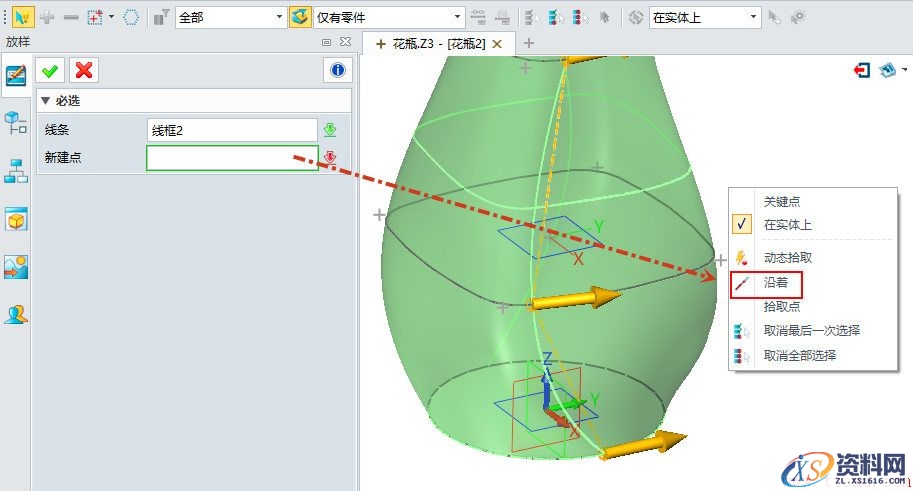This screenshot has width=913, height=491.
Task: Switch to the 花瓶.Z3 document tab
Action: (x=438, y=44)
